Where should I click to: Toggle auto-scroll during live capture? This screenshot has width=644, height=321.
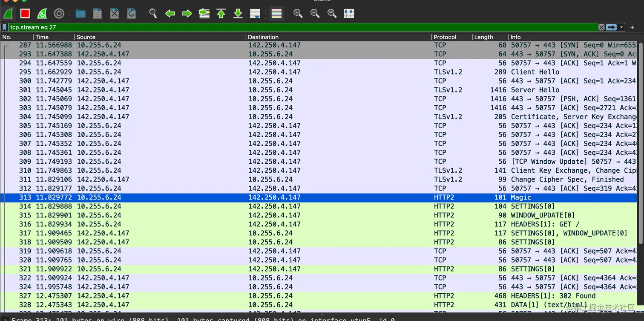[x=255, y=14]
